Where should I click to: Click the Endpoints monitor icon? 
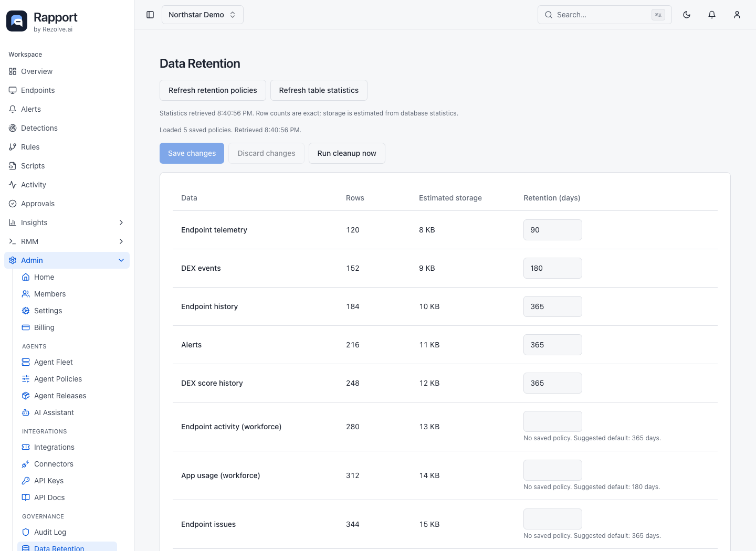click(13, 90)
